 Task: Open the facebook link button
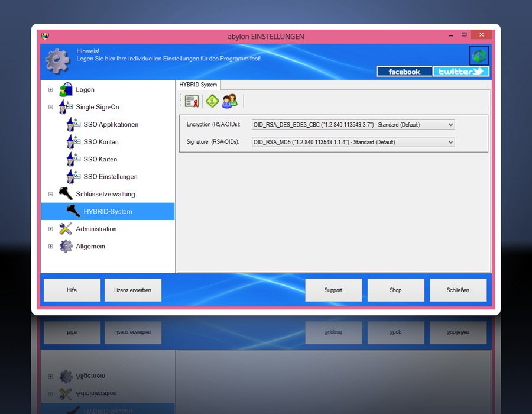(404, 72)
